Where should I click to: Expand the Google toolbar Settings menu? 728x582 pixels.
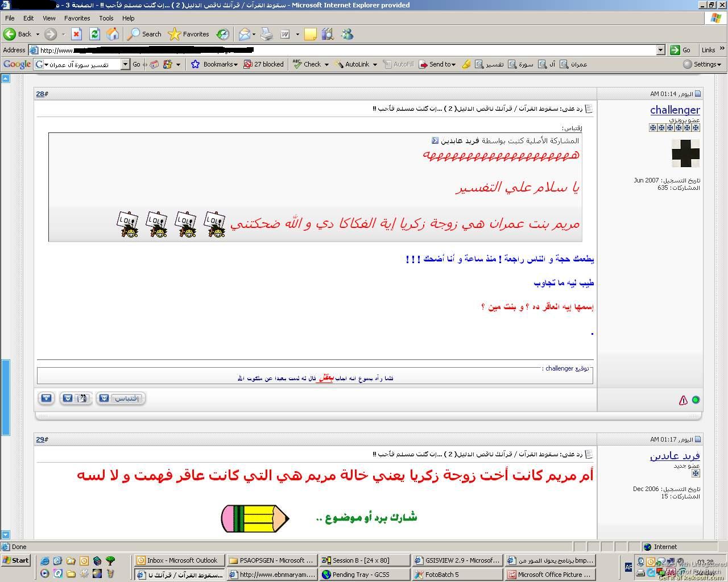pos(702,64)
